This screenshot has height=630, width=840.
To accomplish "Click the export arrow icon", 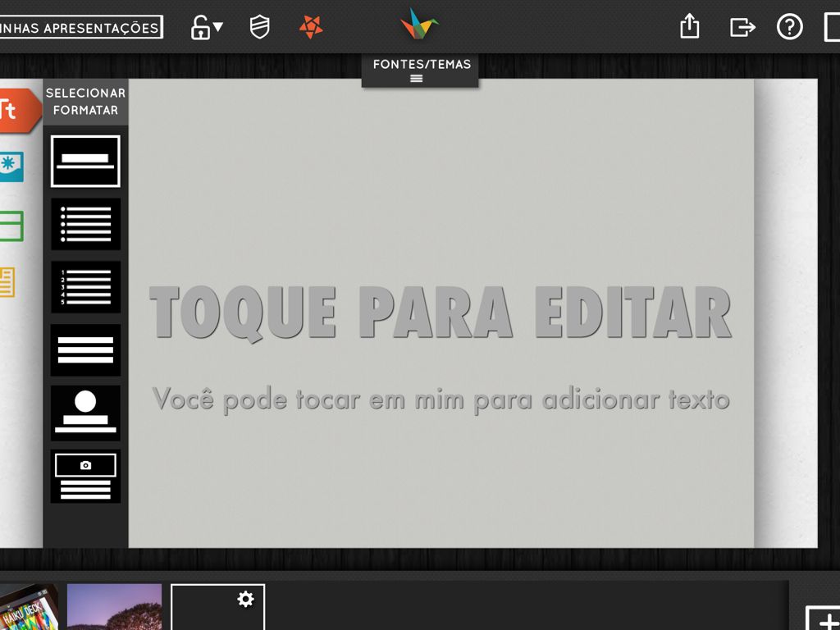I will click(x=742, y=27).
